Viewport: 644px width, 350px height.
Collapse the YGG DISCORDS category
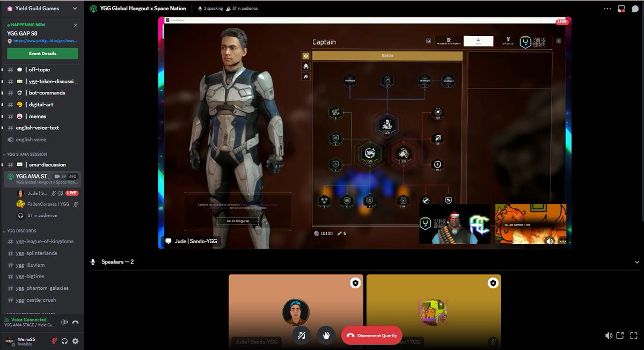(x=20, y=231)
